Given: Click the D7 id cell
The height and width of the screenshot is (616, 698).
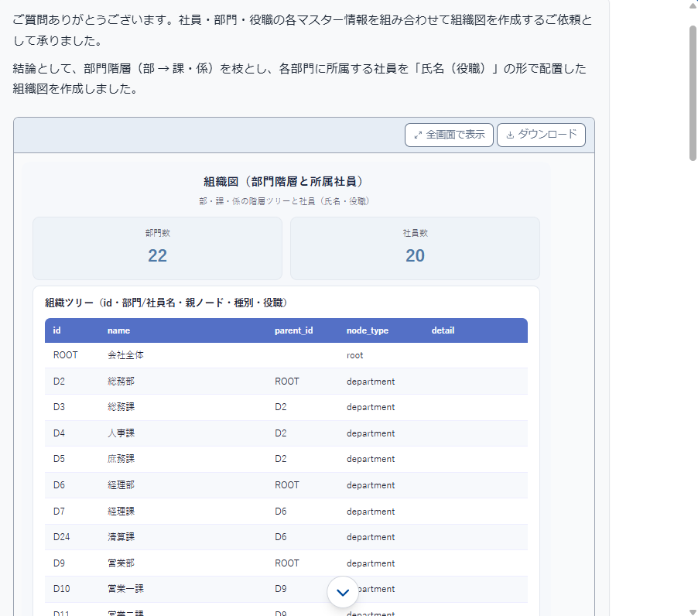Looking at the screenshot, I should click(59, 512).
